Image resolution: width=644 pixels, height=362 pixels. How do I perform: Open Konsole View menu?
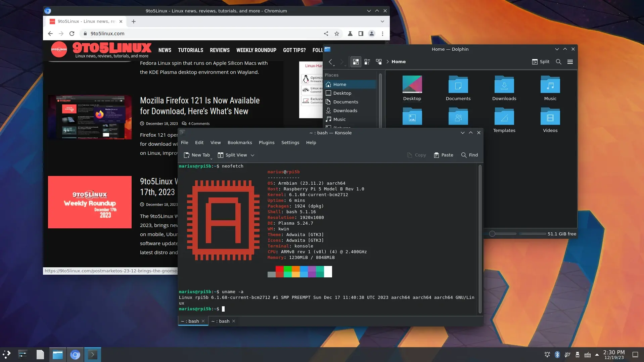216,143
